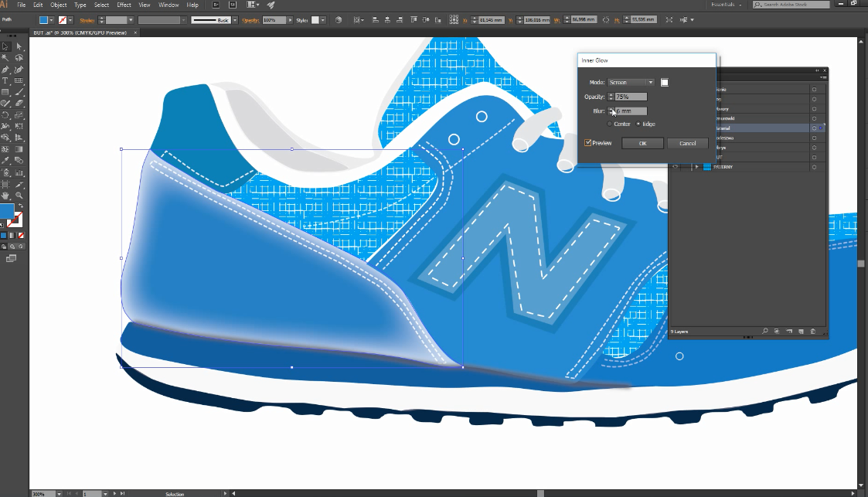Select the Paintbrush tool
This screenshot has height=497, width=868.
(x=19, y=93)
